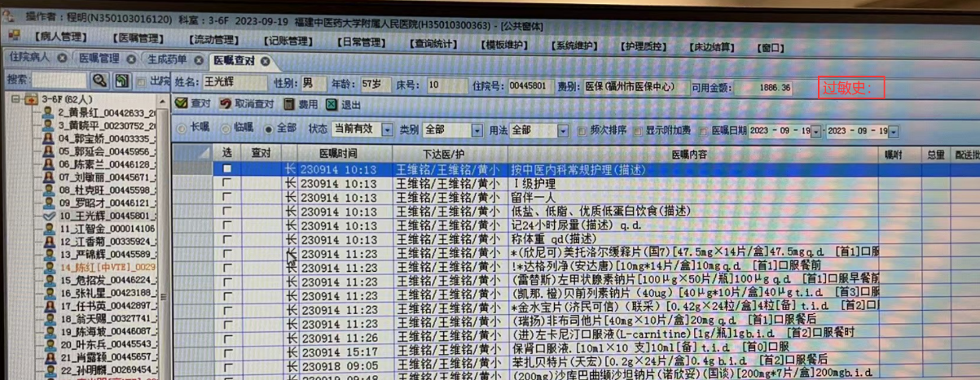
Task: Open the 【医嘱管理】 menu
Action: coord(139,38)
